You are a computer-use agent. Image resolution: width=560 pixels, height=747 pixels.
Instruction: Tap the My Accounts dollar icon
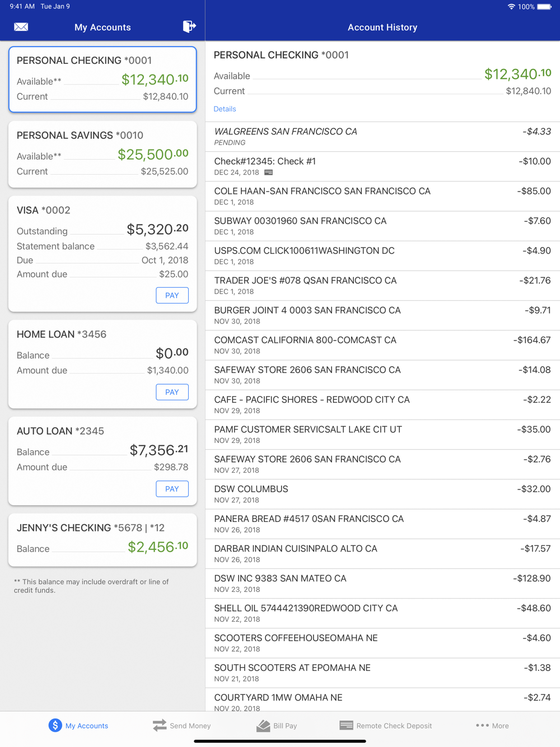tap(55, 725)
